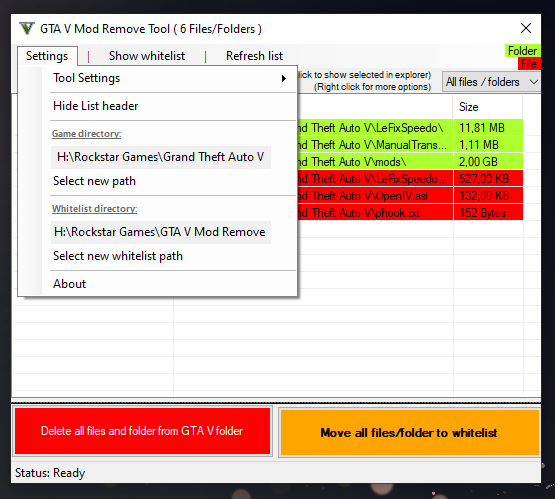Click Show whitelist in the menu bar
555x499 pixels.
(x=147, y=56)
